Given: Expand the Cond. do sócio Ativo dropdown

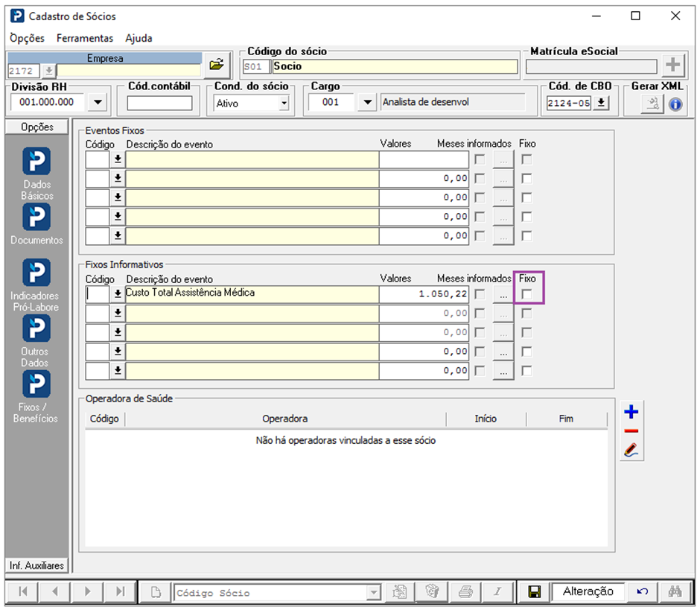Looking at the screenshot, I should [x=284, y=104].
